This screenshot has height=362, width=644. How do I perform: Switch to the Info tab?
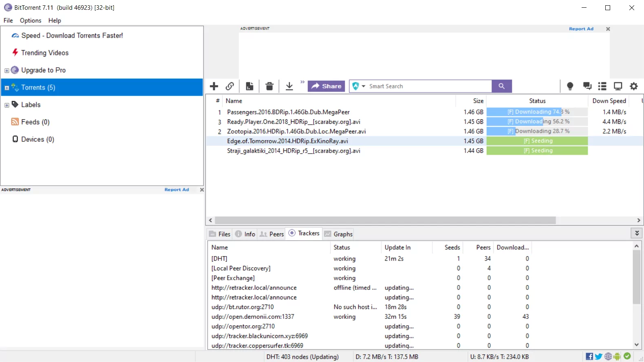[x=245, y=234]
